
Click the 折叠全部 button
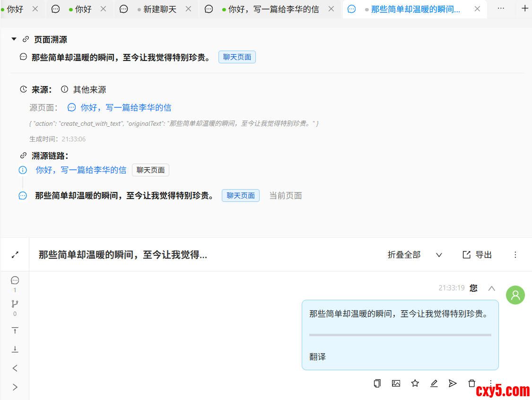point(404,255)
